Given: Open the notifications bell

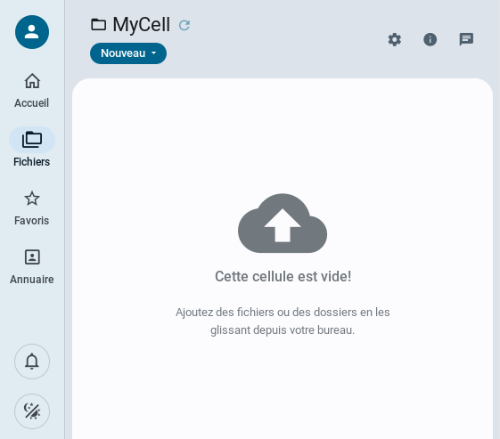Looking at the screenshot, I should (x=32, y=361).
